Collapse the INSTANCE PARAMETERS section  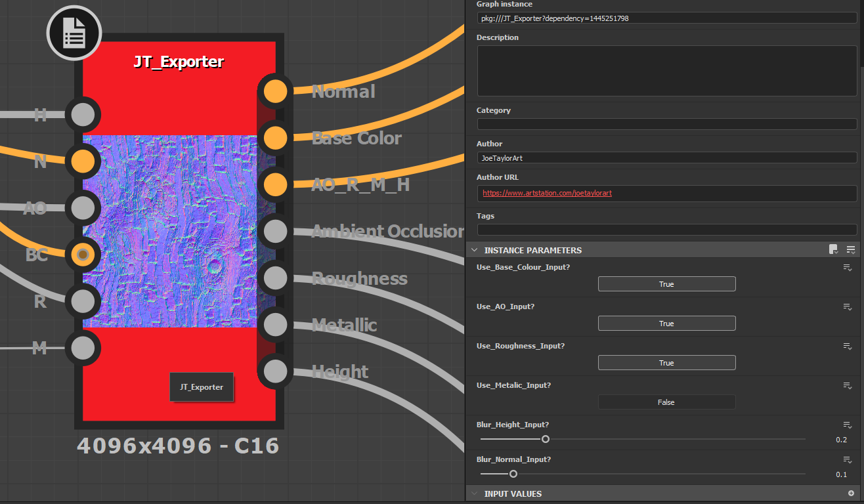pos(473,250)
